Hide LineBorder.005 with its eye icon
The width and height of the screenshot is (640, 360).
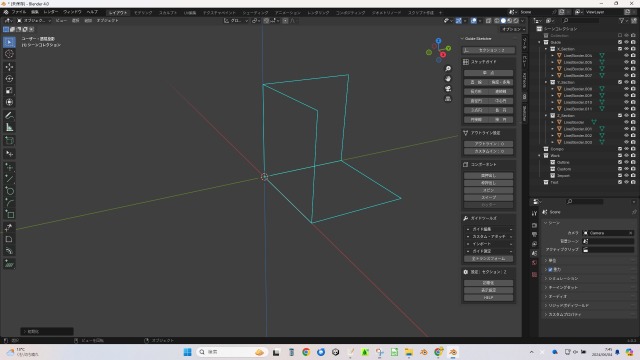(627, 62)
